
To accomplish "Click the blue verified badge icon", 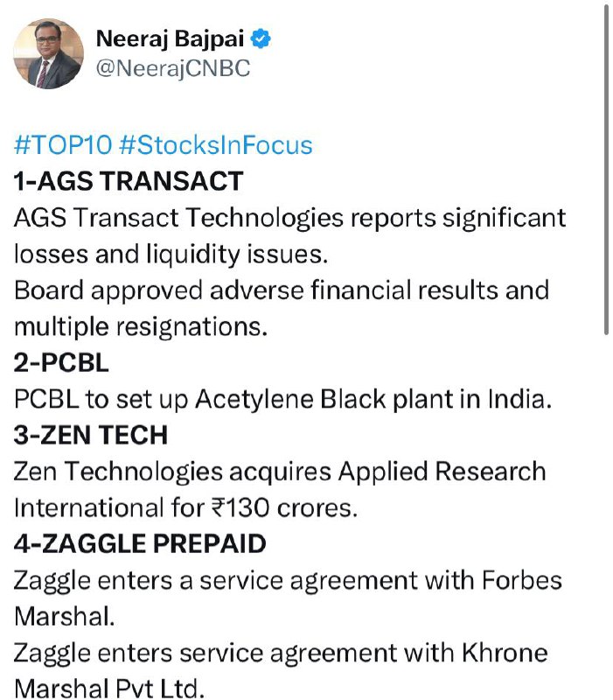I will point(261,38).
